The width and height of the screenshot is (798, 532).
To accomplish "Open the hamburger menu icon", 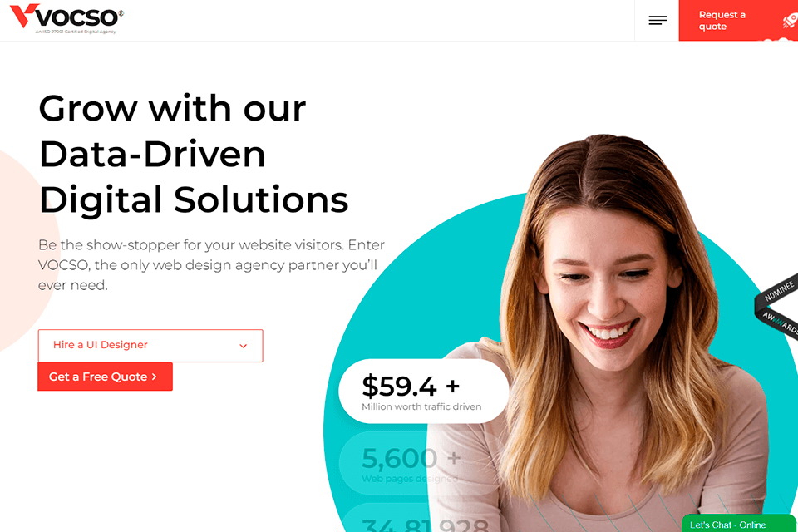I will tap(658, 20).
